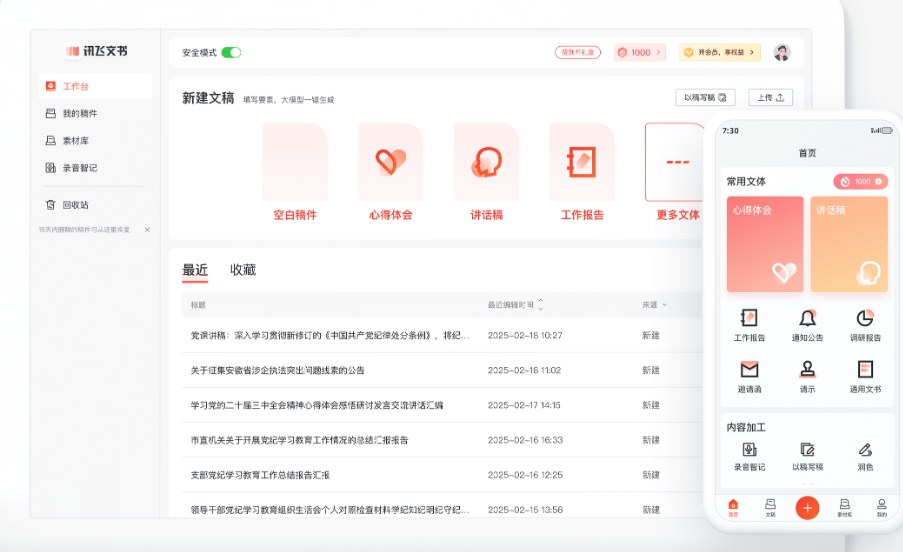The width and height of the screenshot is (903, 552).
Task: Open 素材库 in the sidebar
Action: click(x=67, y=140)
